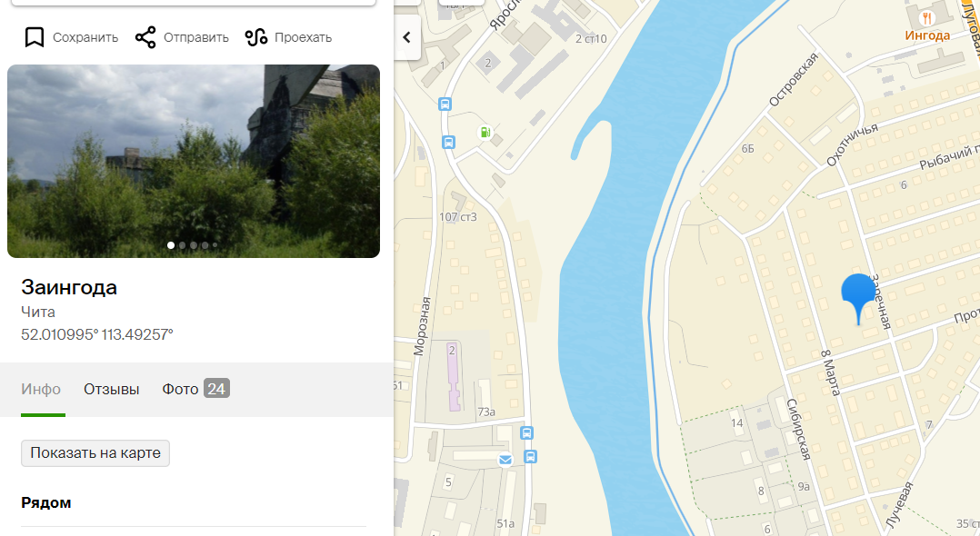Collapse the side panel with arrow

tap(406, 37)
